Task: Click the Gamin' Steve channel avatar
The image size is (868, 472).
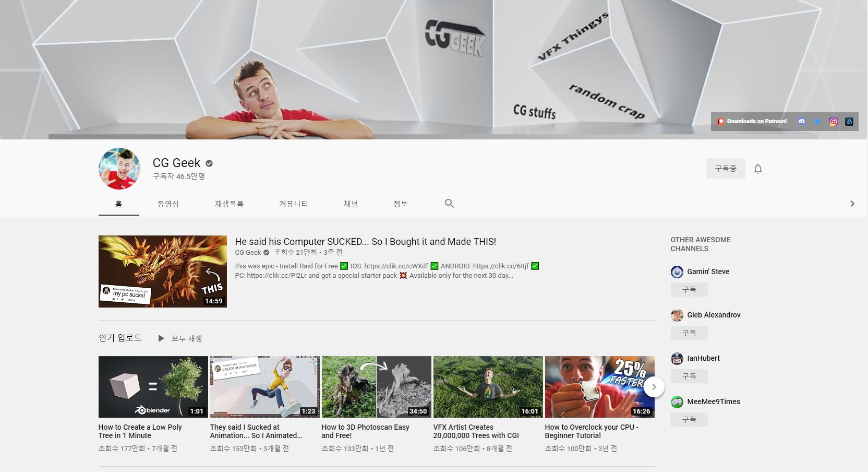Action: point(677,272)
